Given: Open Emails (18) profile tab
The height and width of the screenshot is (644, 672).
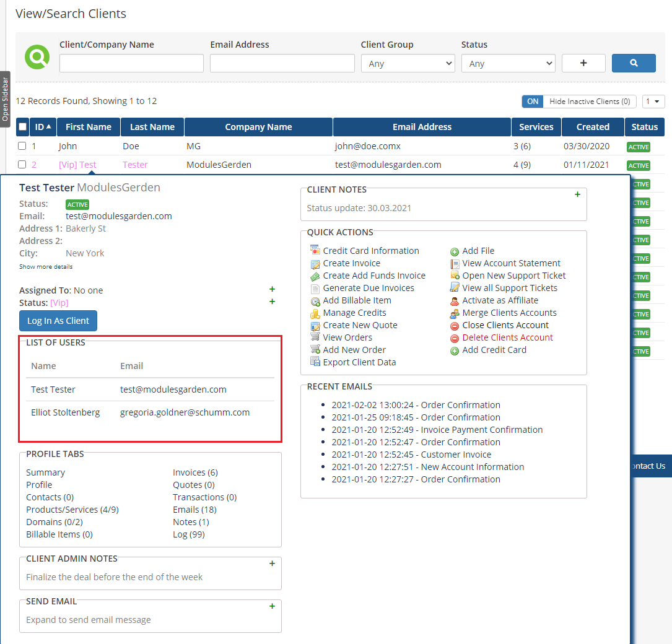Looking at the screenshot, I should (194, 510).
